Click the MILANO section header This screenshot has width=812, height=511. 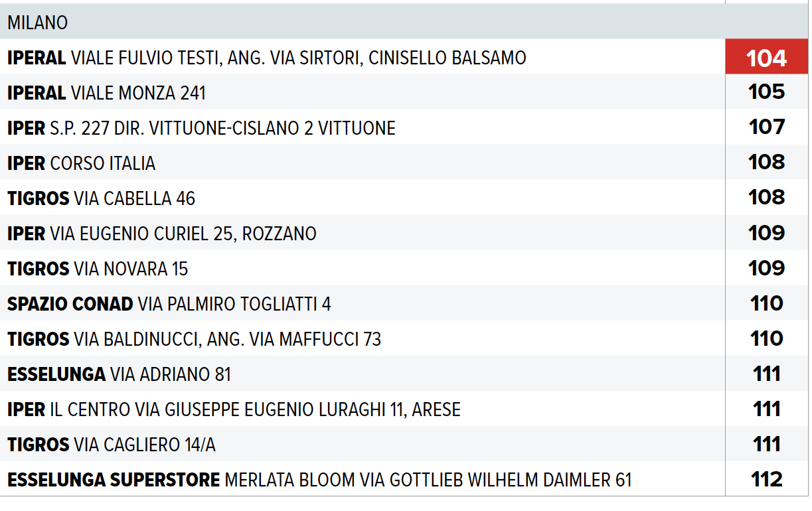[x=38, y=23]
